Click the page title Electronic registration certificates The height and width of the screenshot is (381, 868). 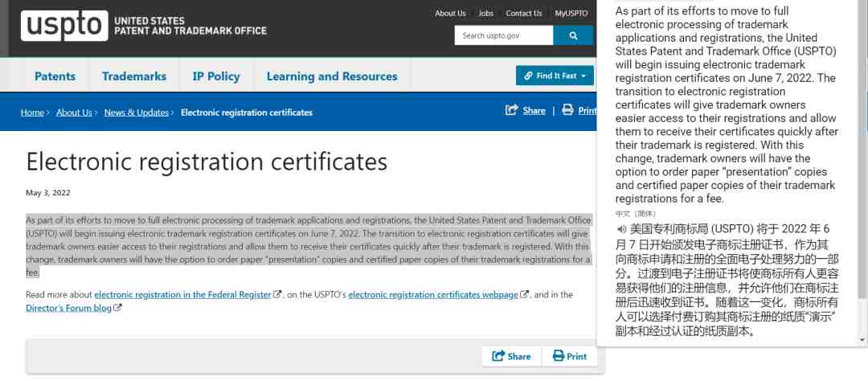207,161
